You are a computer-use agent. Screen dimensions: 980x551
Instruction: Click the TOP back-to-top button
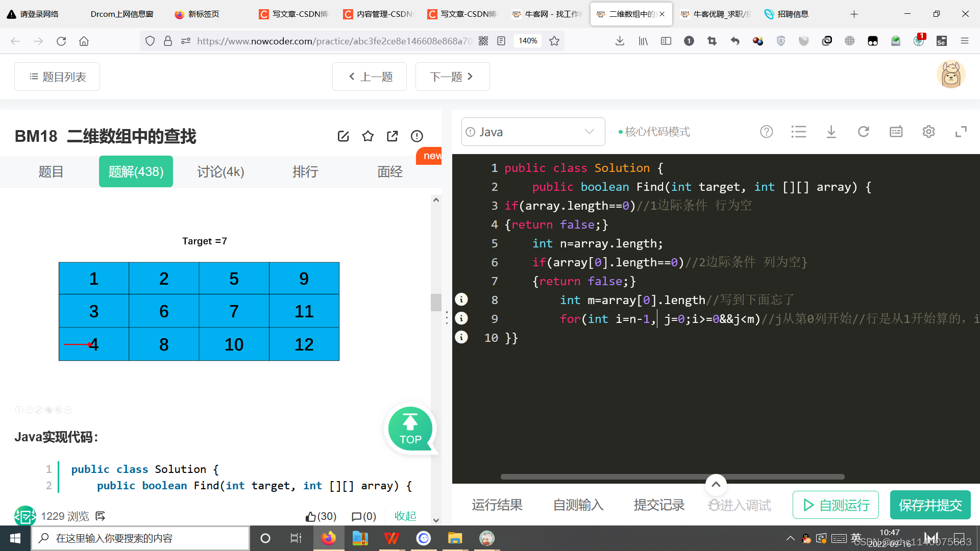point(410,429)
